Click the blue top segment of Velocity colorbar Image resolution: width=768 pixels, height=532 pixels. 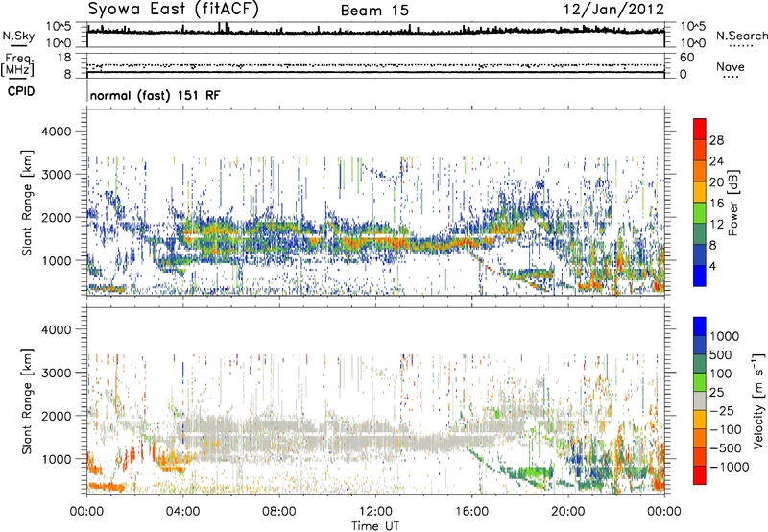click(700, 326)
